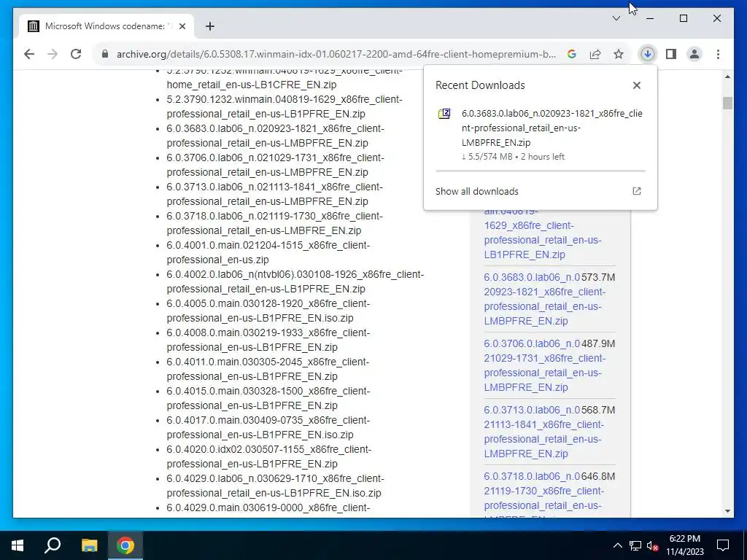
Task: Open the Chrome profile avatar
Action: click(694, 54)
